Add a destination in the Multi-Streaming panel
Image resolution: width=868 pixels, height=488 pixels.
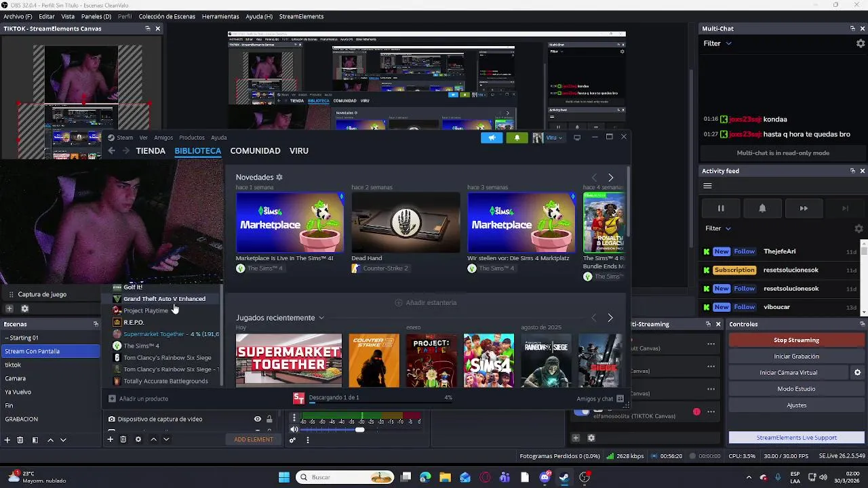pyautogui.click(x=576, y=438)
